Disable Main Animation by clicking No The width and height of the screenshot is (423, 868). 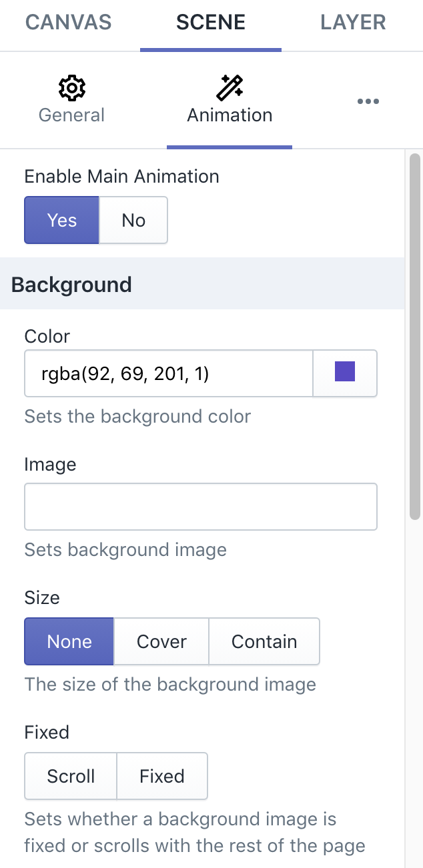click(133, 220)
